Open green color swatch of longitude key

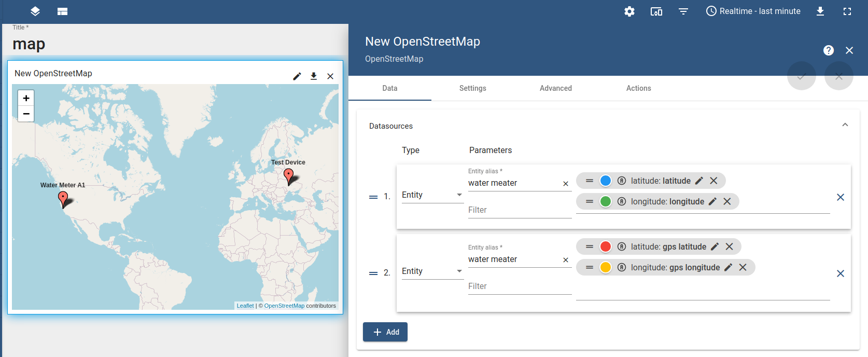point(606,201)
